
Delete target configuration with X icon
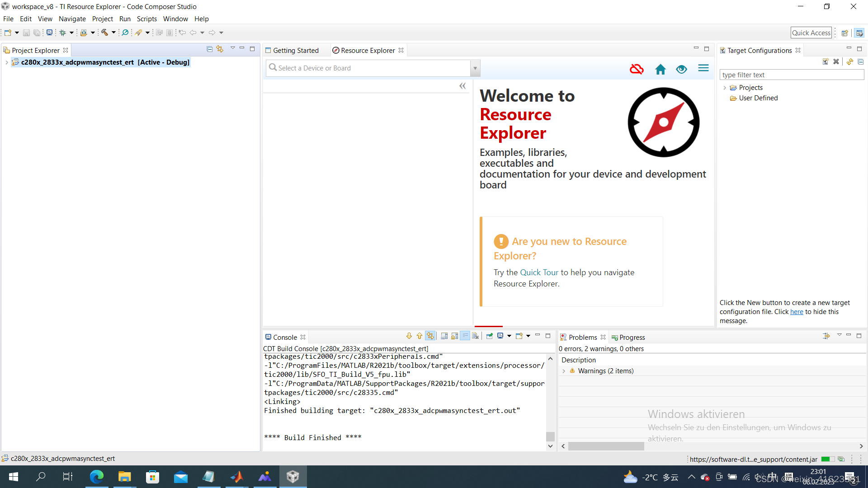[836, 62]
